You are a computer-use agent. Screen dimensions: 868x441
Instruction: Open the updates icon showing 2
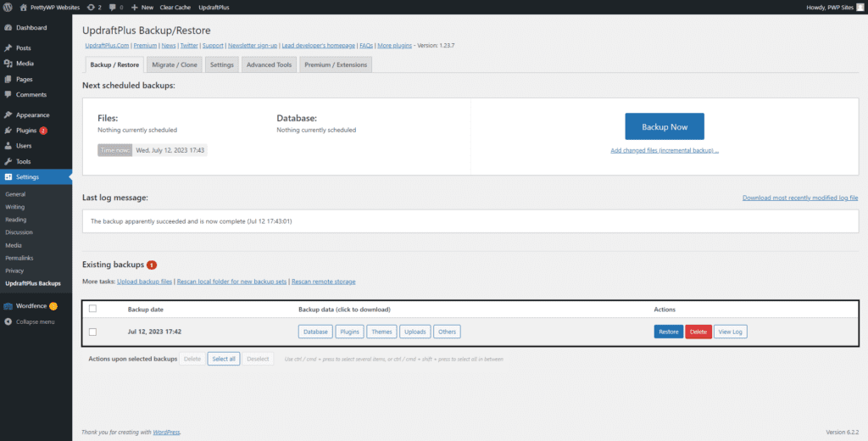94,7
